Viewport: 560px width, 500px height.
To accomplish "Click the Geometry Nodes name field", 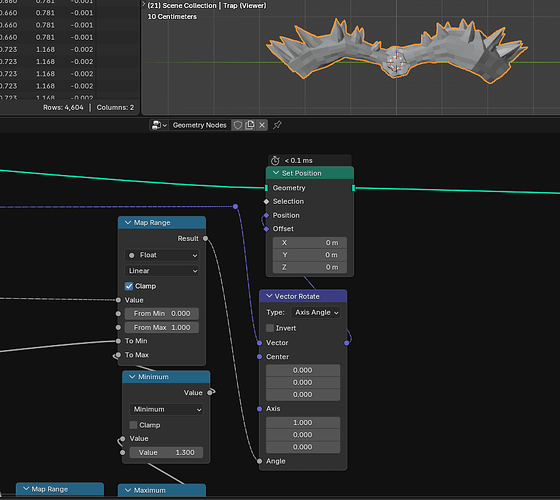I will click(200, 125).
